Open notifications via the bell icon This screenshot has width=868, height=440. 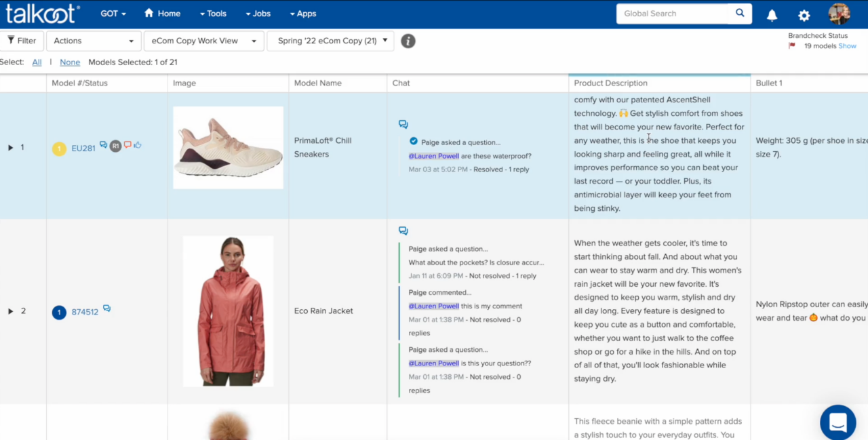pyautogui.click(x=772, y=14)
